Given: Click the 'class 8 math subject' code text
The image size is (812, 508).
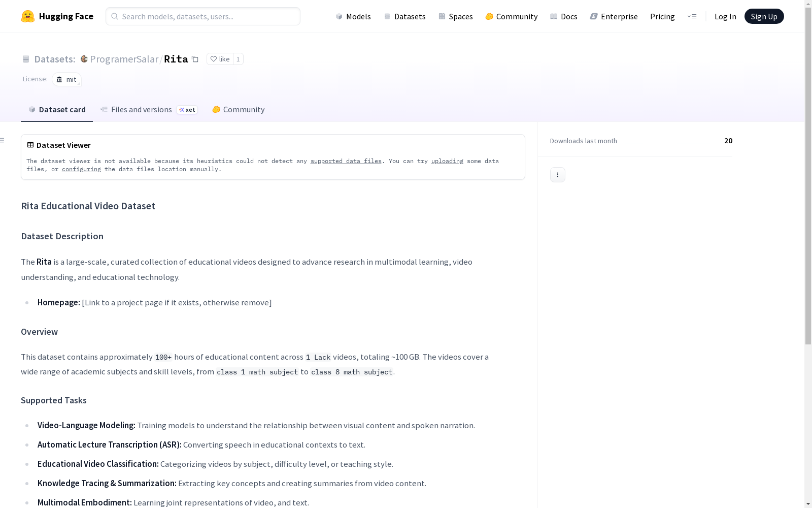Looking at the screenshot, I should 352,372.
